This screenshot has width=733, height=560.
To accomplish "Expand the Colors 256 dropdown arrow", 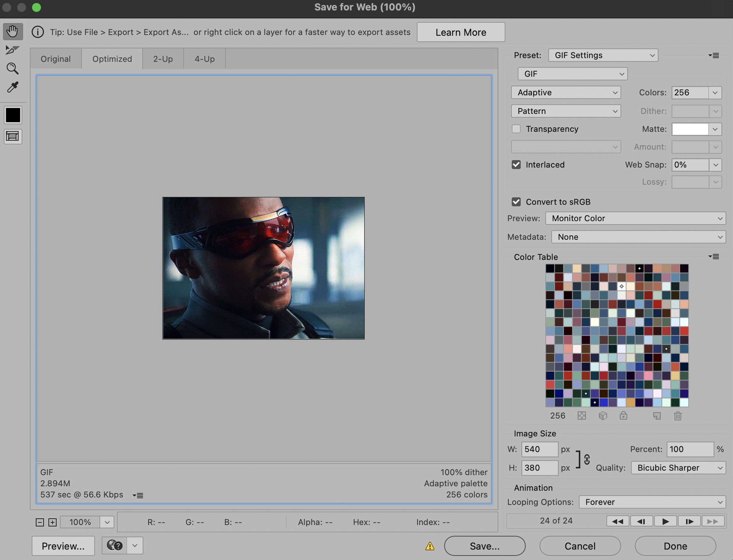I will (x=715, y=92).
